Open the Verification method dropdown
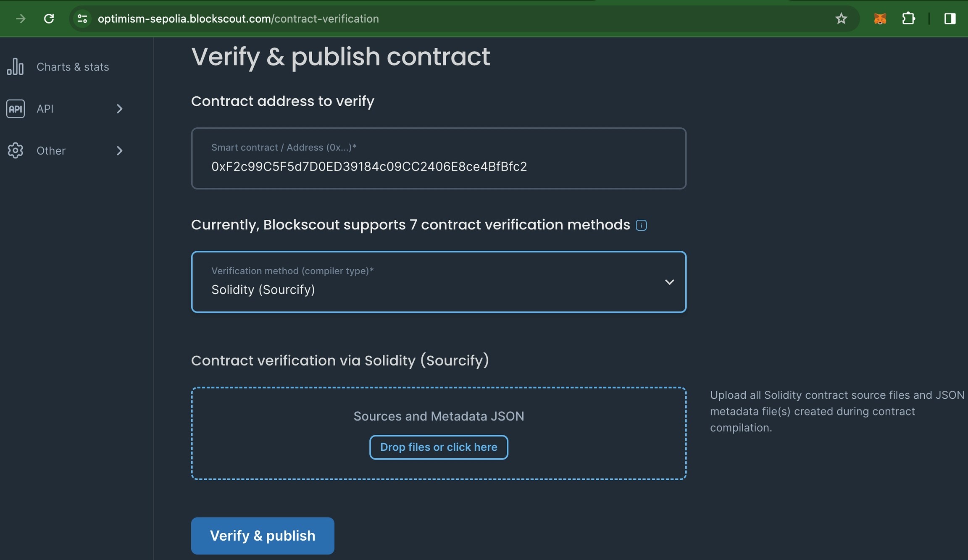This screenshot has height=560, width=968. [x=439, y=282]
